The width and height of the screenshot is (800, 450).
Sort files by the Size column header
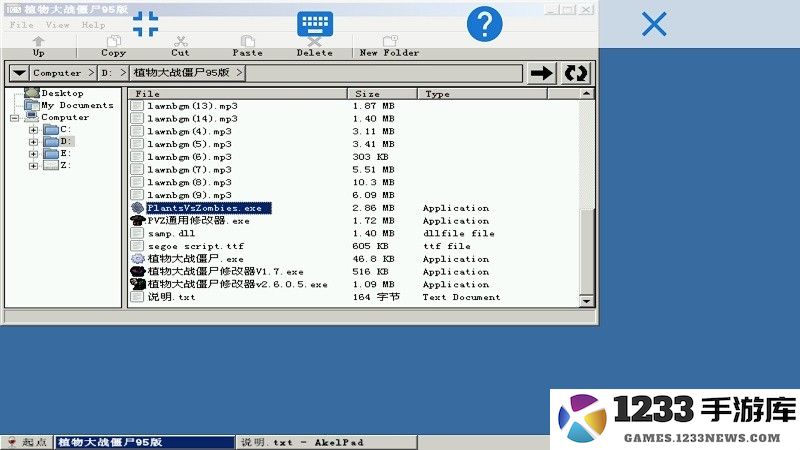tap(367, 94)
